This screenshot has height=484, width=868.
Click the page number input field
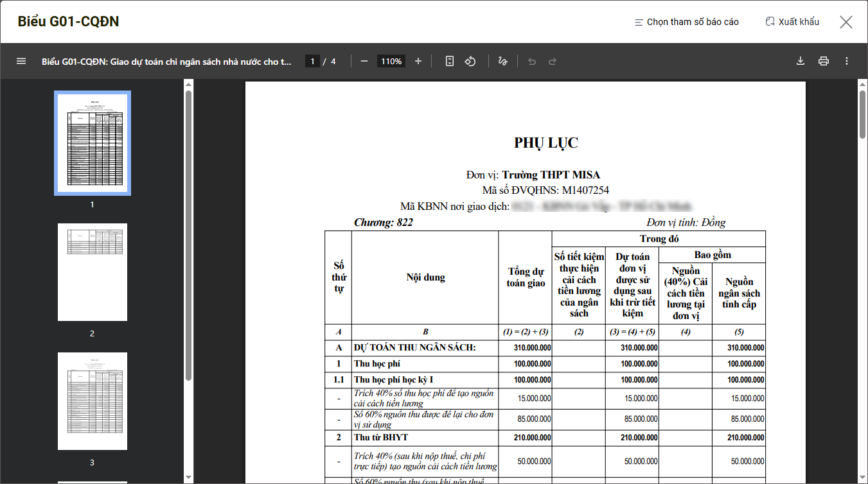[312, 61]
